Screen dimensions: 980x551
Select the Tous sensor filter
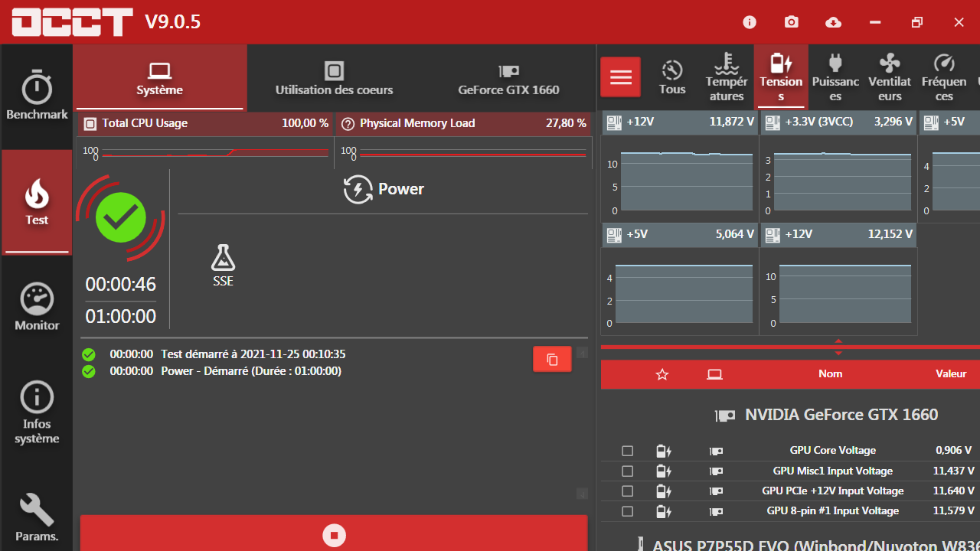(x=672, y=77)
